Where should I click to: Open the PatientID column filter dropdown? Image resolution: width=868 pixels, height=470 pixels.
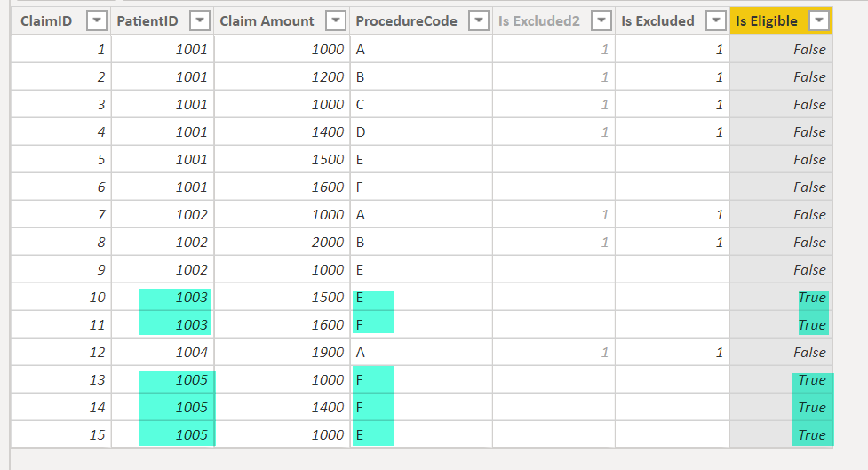[201, 21]
